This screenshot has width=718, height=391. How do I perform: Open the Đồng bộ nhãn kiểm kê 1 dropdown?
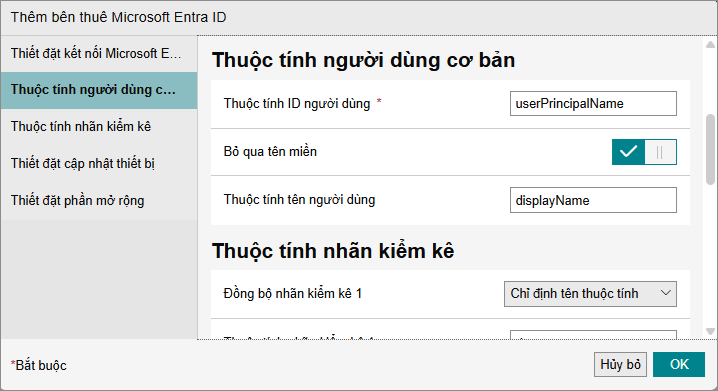590,293
